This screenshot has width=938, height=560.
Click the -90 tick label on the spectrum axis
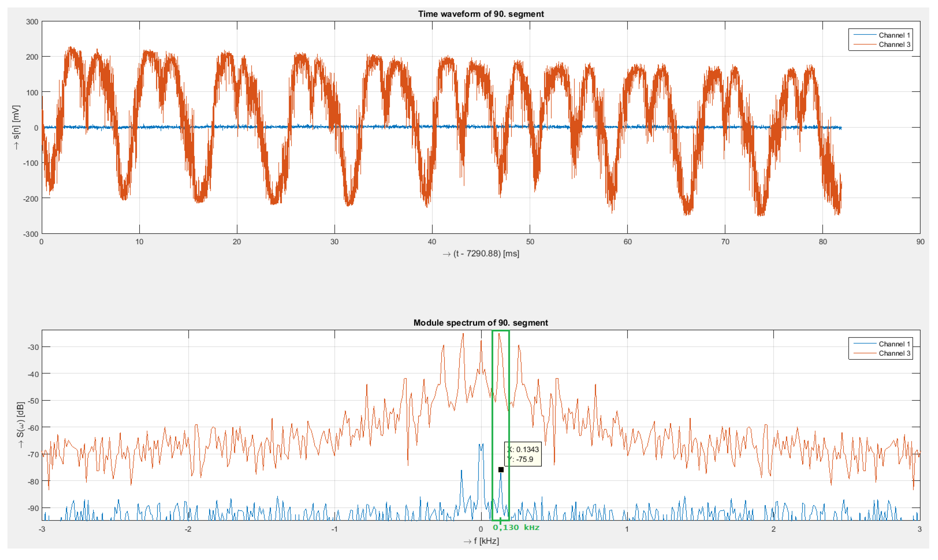click(x=33, y=508)
